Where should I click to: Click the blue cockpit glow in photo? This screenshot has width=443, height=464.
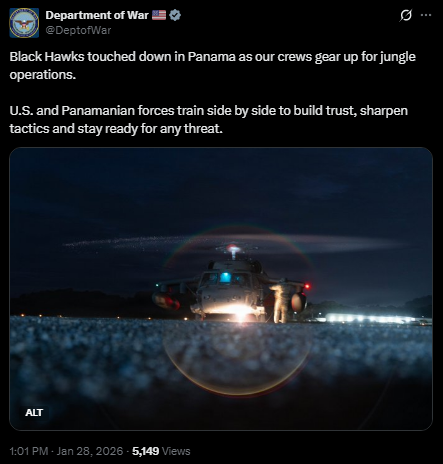(225, 277)
